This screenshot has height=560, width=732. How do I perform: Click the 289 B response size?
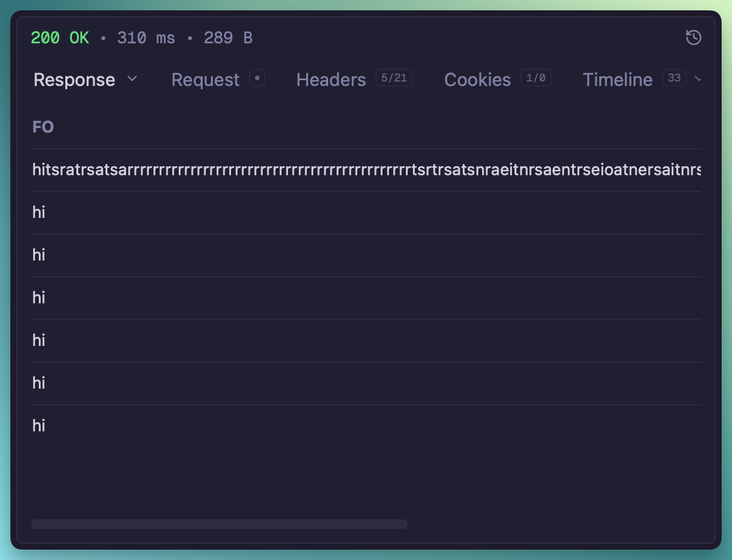(x=228, y=38)
